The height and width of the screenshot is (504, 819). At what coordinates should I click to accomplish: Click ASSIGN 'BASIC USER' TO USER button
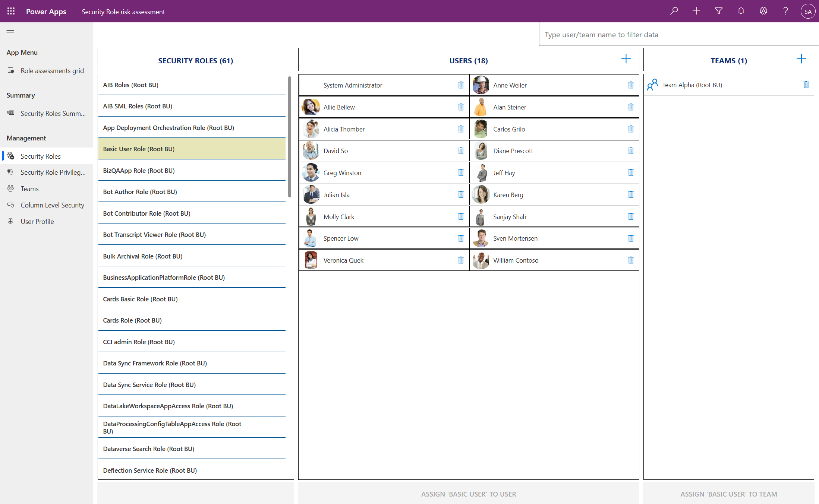469,494
